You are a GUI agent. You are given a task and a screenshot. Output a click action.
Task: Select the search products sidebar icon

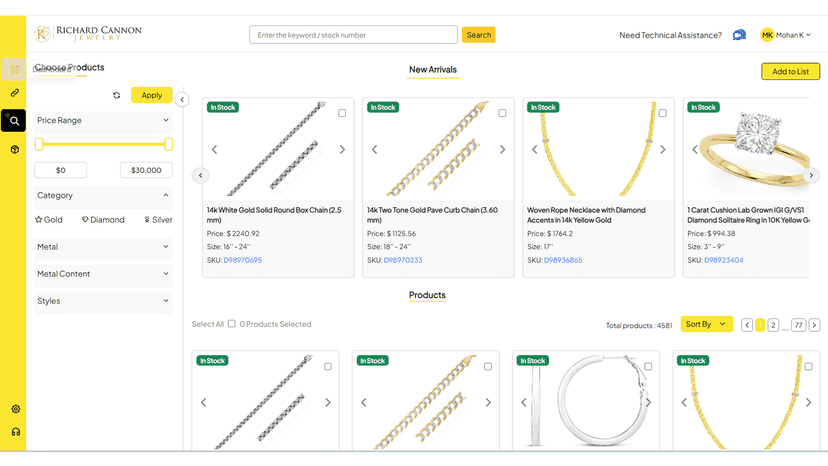tap(14, 121)
